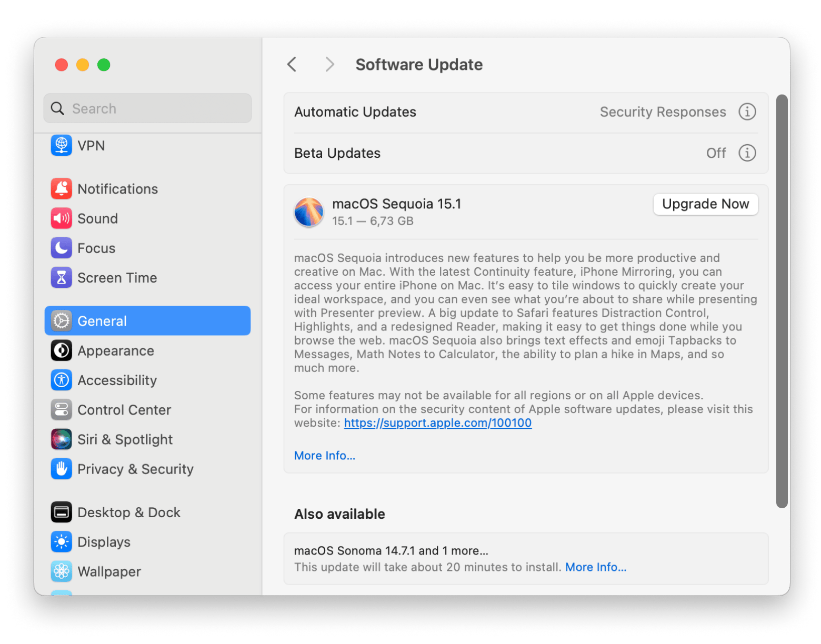The width and height of the screenshot is (821, 644).
Task: Click the red close window button
Action: [x=62, y=65]
